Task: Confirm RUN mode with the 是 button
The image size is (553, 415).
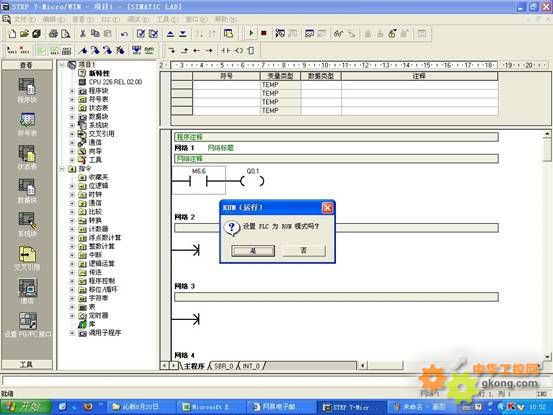Action: tap(253, 251)
